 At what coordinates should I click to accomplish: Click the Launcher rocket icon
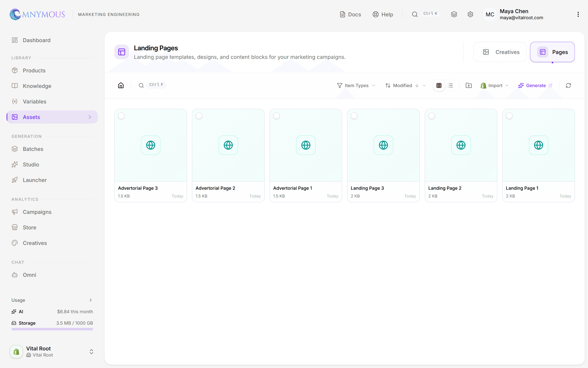pos(15,180)
